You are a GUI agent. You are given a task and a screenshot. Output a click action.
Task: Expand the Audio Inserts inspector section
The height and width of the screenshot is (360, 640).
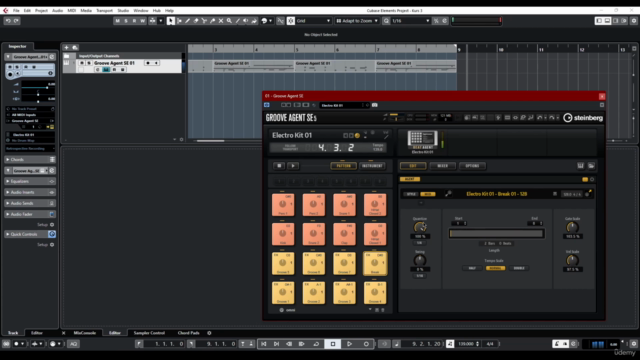coord(30,192)
